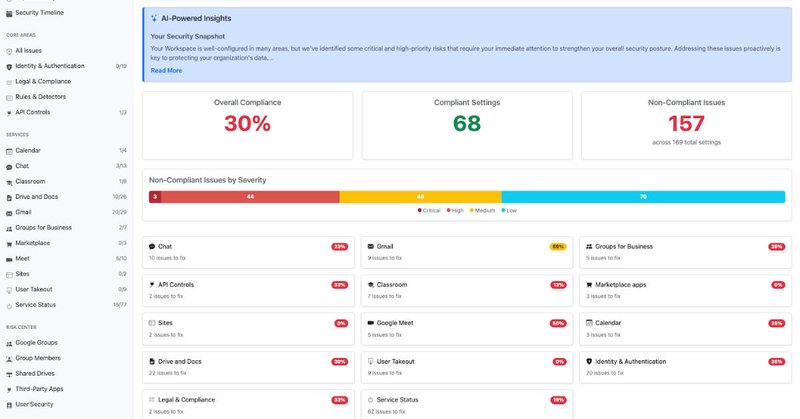Click the User Security icon in sidebar
This screenshot has height=419, width=800.
coord(9,405)
